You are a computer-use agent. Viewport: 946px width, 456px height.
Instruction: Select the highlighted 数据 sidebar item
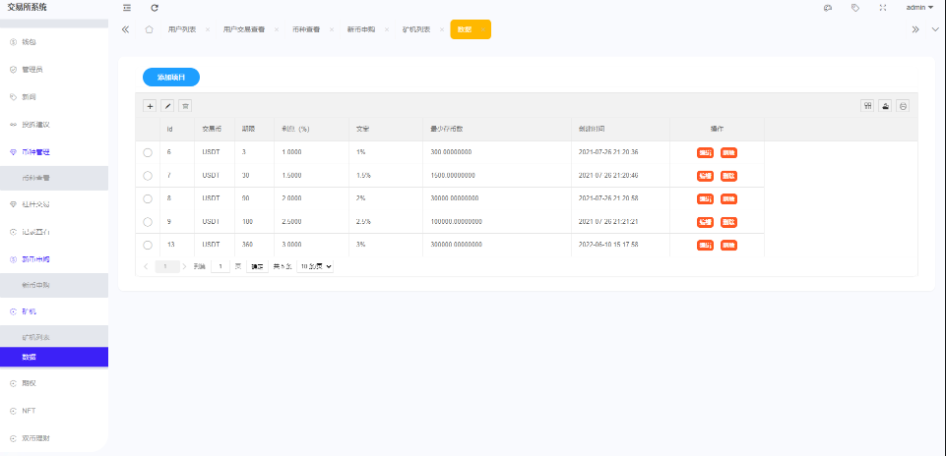click(54, 357)
